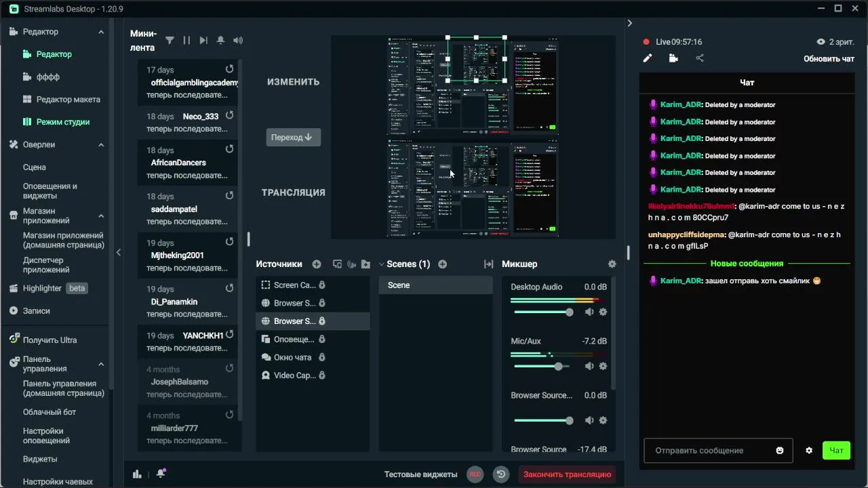Open the performance stats chart icon
This screenshot has width=868, height=488.
(x=137, y=474)
